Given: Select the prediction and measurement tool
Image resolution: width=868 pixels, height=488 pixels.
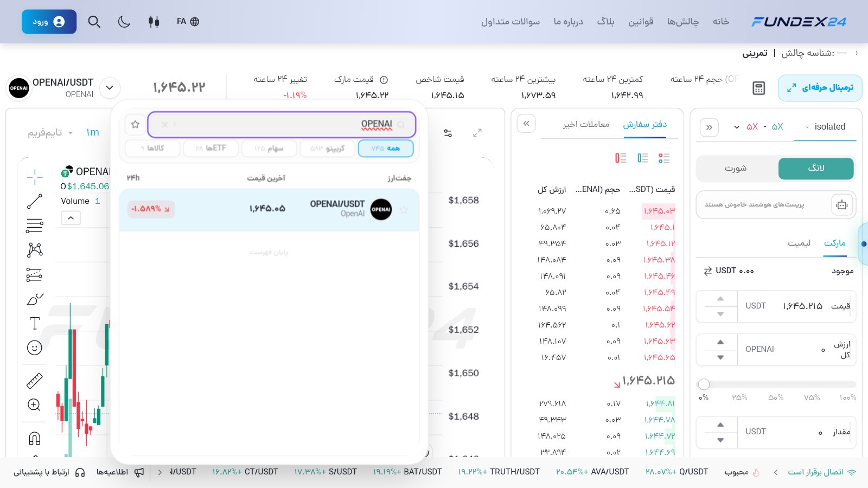Looking at the screenshot, I should [x=35, y=275].
